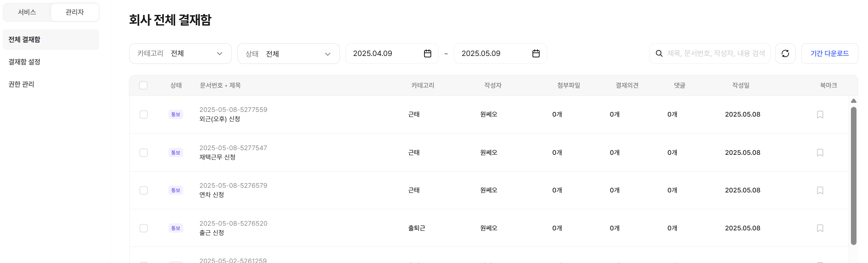Click the 회사 전체 결재함 page heading
This screenshot has height=263, width=868.
pos(170,20)
